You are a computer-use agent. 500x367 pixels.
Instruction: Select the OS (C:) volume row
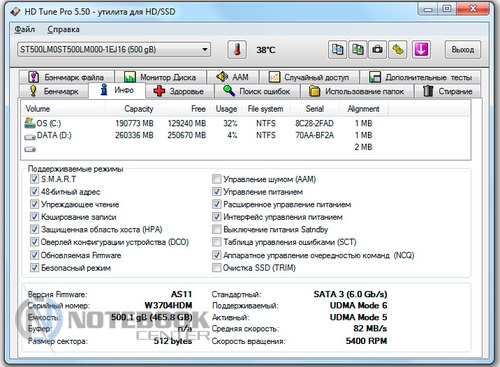246,123
